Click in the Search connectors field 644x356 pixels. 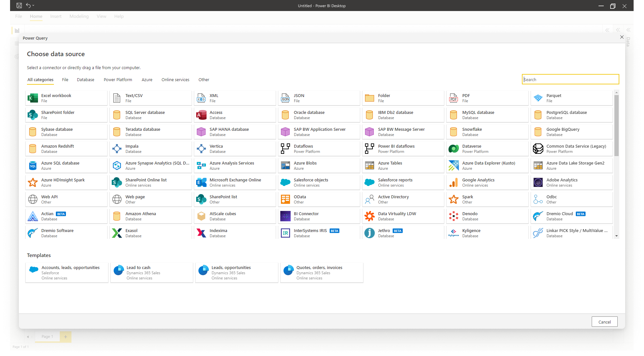[570, 80]
